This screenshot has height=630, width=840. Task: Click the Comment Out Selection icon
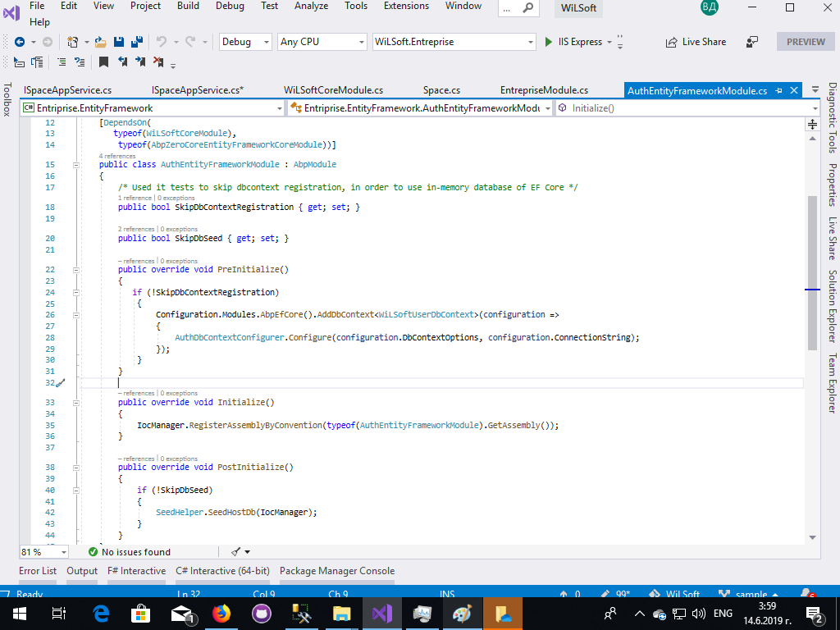point(62,62)
